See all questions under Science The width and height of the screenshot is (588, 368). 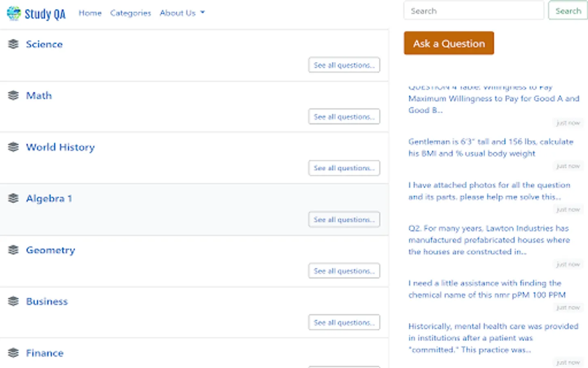(344, 65)
